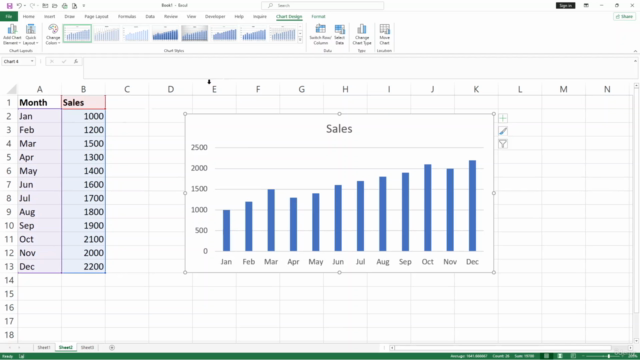Switch to the Home tab
Image resolution: width=640 pixels, height=360 pixels.
[29, 16]
